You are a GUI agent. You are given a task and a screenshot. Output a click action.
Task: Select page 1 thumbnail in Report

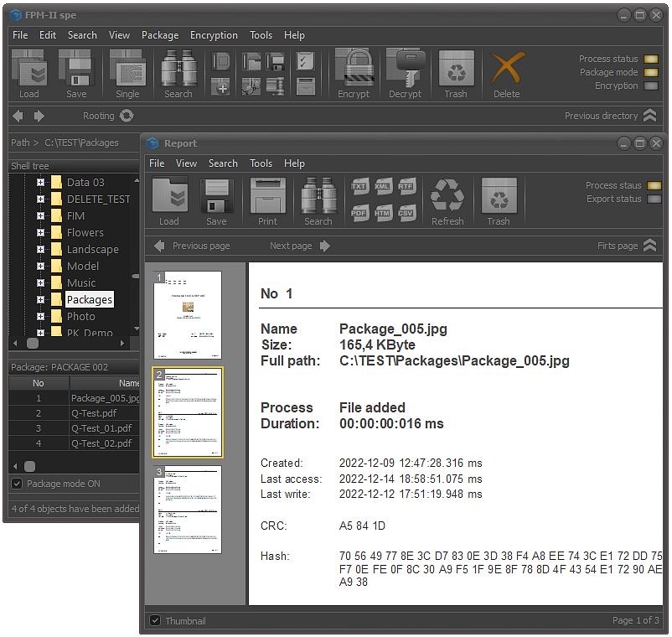pyautogui.click(x=188, y=315)
